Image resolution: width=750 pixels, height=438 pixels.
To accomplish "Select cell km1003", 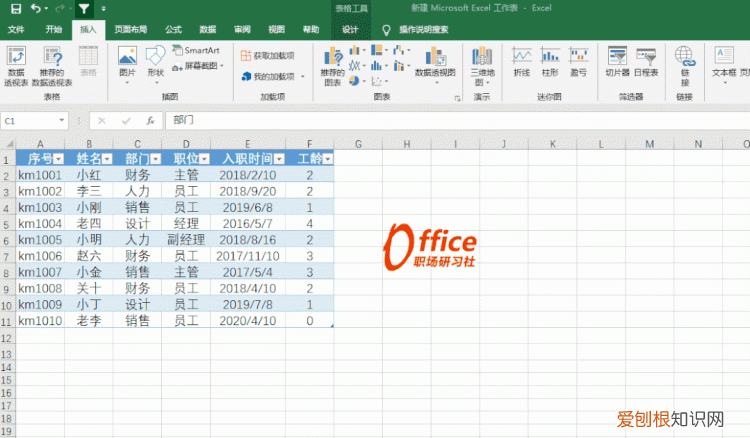I will (x=40, y=207).
